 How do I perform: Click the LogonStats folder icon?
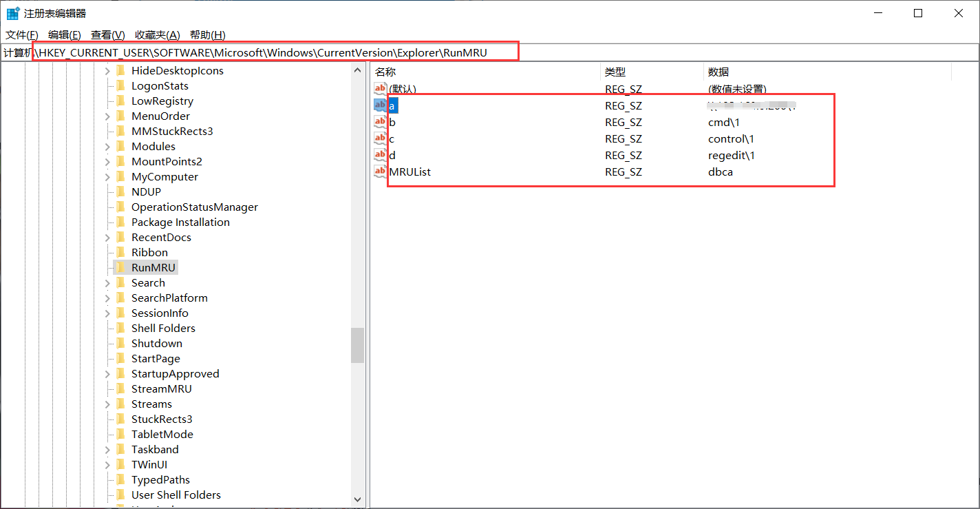[121, 86]
